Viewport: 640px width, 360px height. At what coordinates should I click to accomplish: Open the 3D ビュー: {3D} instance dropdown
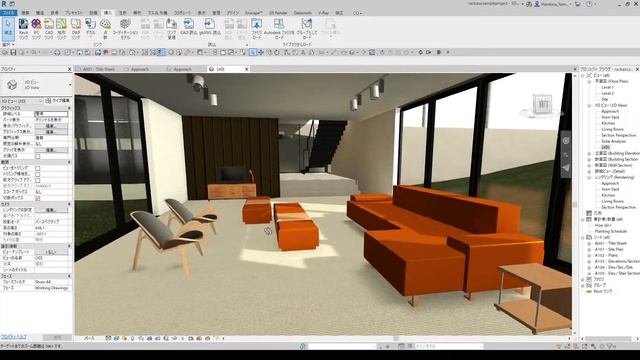click(22, 100)
